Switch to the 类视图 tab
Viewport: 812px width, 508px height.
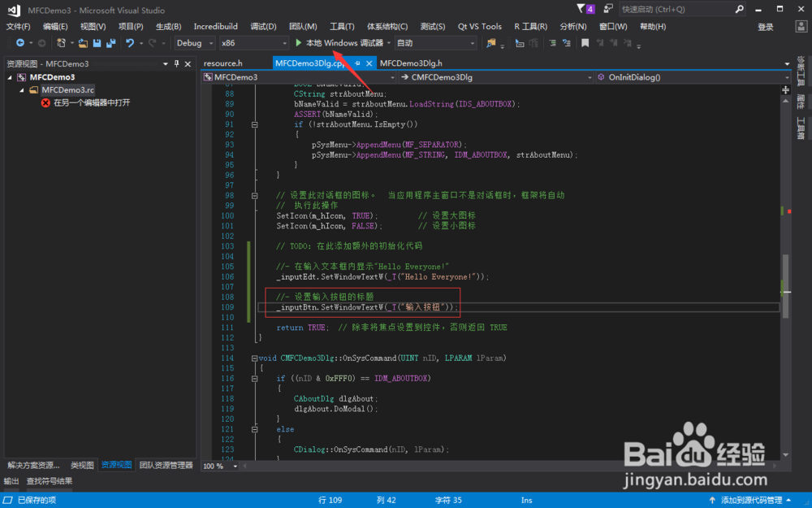click(x=82, y=465)
